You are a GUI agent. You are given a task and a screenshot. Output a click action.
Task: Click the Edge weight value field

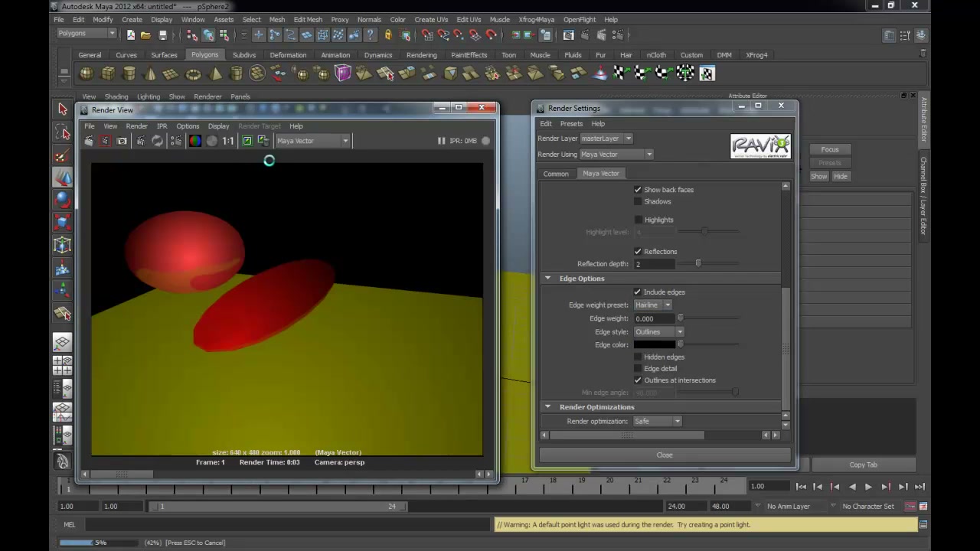[x=654, y=318]
